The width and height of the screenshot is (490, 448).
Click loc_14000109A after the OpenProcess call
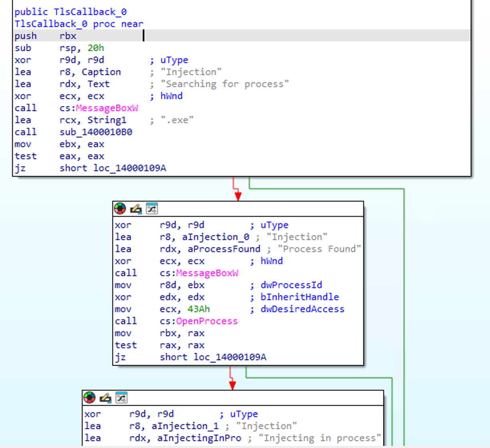(230, 357)
